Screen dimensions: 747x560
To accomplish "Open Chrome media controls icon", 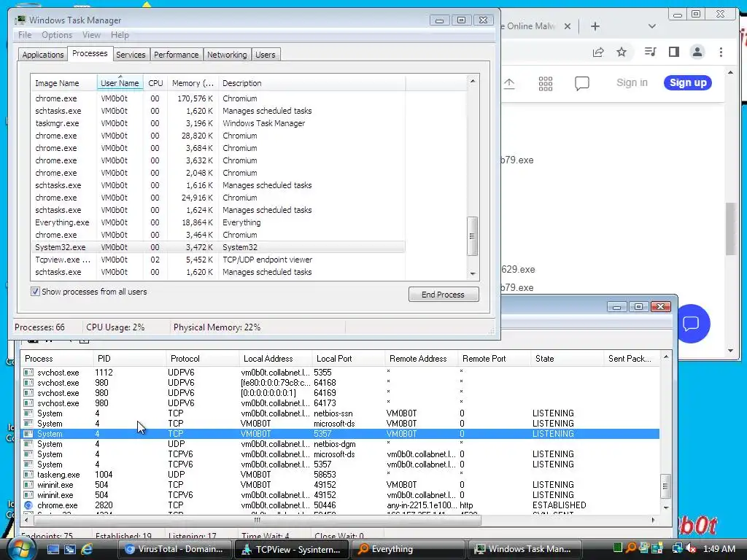I will pos(650,52).
